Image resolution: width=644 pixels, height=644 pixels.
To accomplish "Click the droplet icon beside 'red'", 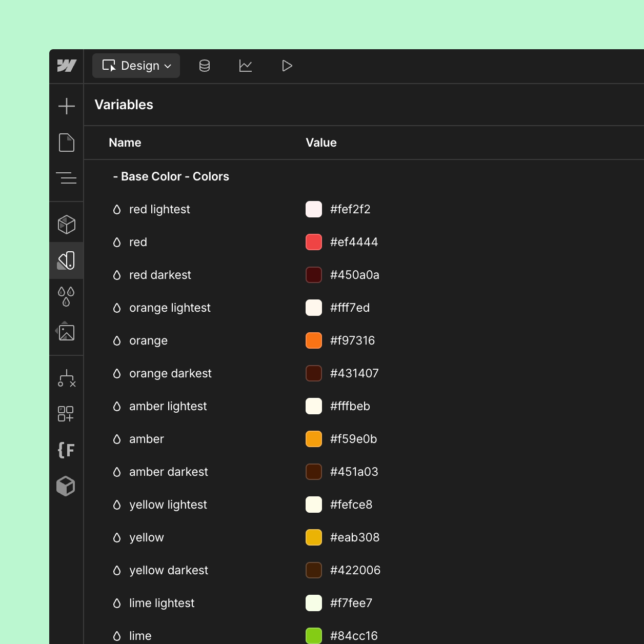I will click(x=117, y=242).
